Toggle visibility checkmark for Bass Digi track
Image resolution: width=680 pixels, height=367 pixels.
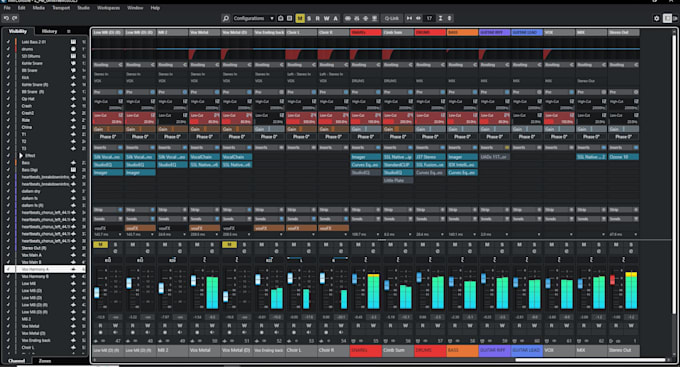tap(8, 170)
